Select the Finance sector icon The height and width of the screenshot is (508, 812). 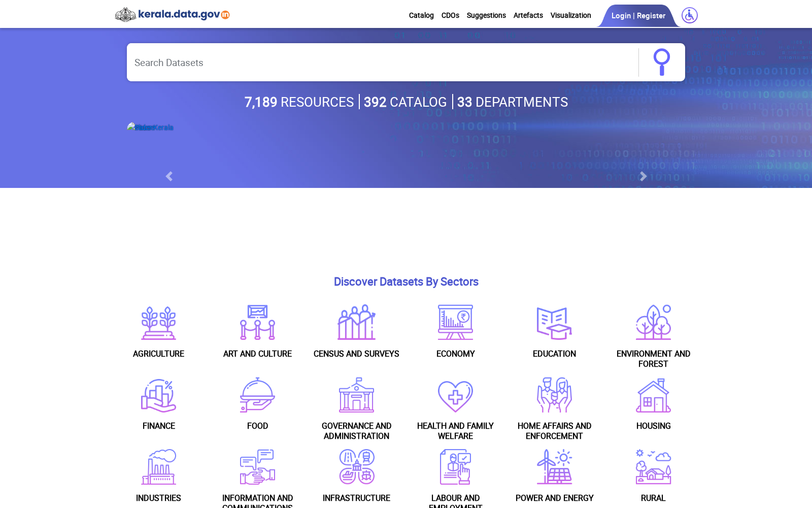click(x=158, y=395)
